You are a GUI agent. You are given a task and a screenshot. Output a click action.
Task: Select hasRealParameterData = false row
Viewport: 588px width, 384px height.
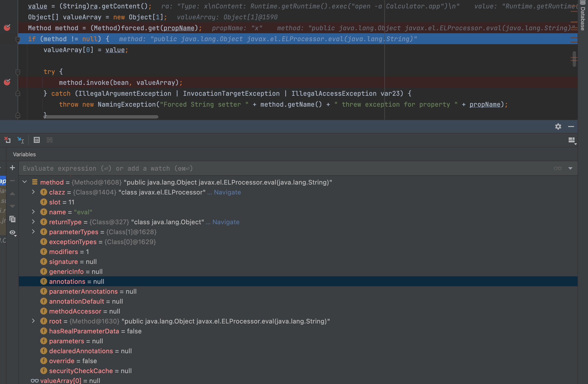298,331
